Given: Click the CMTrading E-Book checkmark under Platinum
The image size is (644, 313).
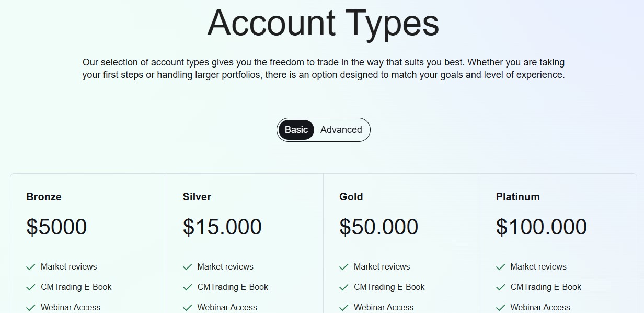Looking at the screenshot, I should [500, 287].
